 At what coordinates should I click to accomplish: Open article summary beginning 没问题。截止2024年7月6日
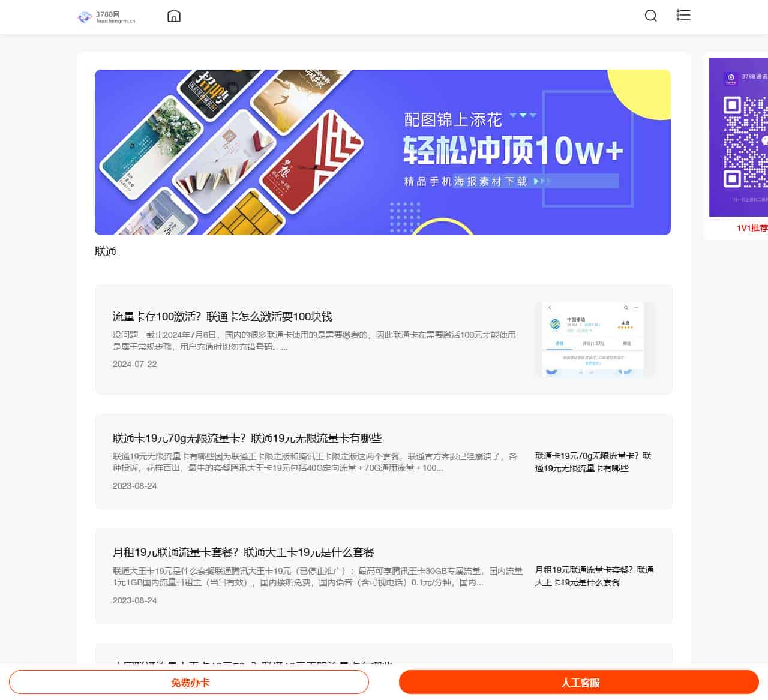point(314,341)
